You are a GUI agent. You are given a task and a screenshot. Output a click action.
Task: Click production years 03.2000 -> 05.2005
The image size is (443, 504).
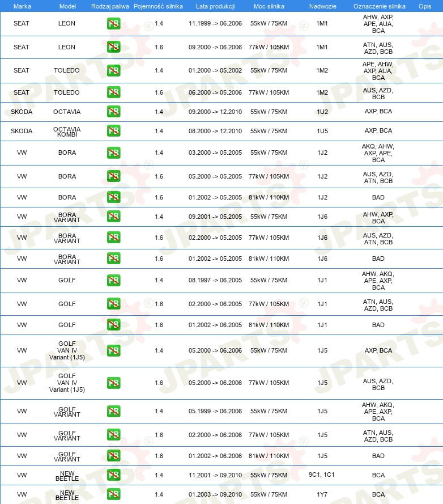tap(215, 153)
